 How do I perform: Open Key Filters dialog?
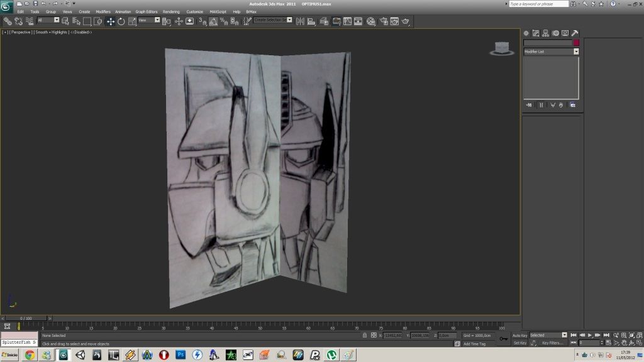point(552,343)
